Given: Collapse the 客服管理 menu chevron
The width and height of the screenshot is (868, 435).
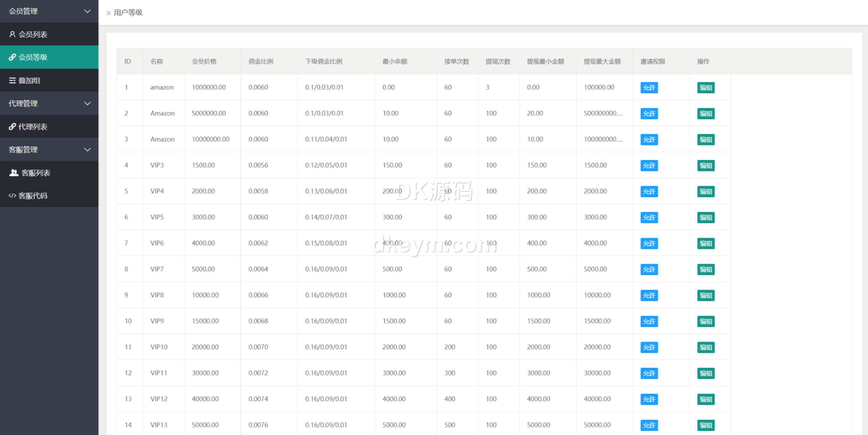Looking at the screenshot, I should [87, 150].
